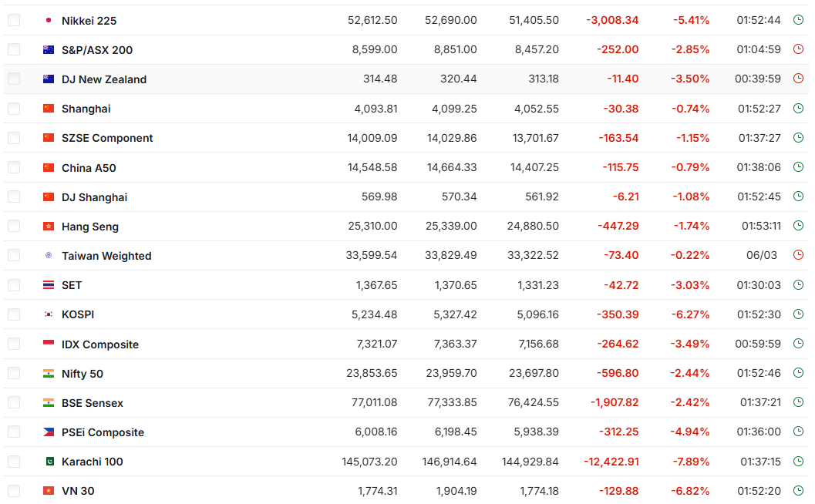This screenshot has width=815, height=504.
Task: Open the Hang Seng index link
Action: coord(90,227)
